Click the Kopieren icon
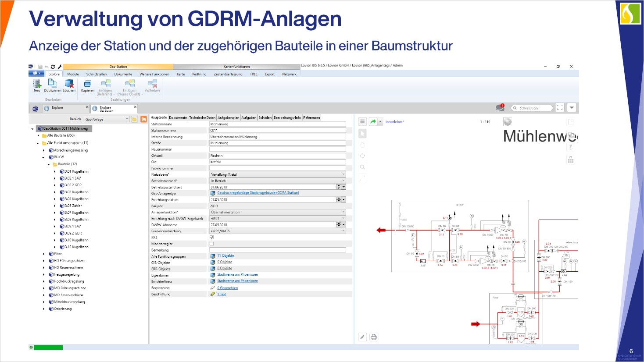 point(88,83)
